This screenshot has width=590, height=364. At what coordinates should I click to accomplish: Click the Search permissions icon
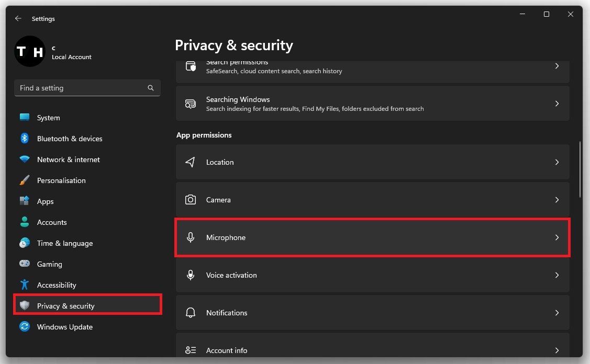tap(191, 66)
